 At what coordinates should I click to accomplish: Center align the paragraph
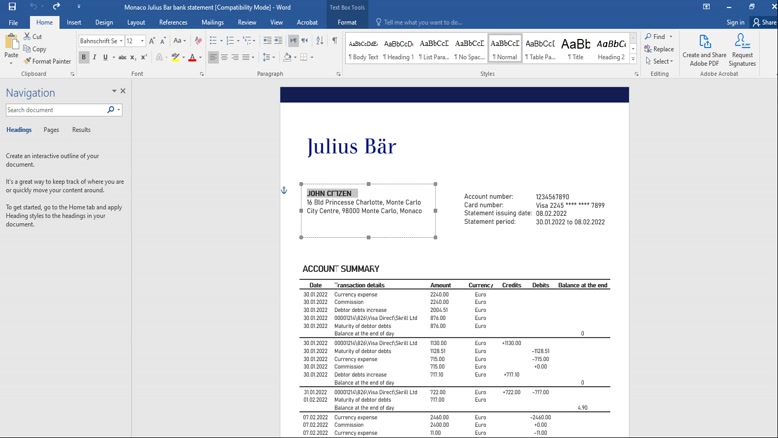point(224,58)
